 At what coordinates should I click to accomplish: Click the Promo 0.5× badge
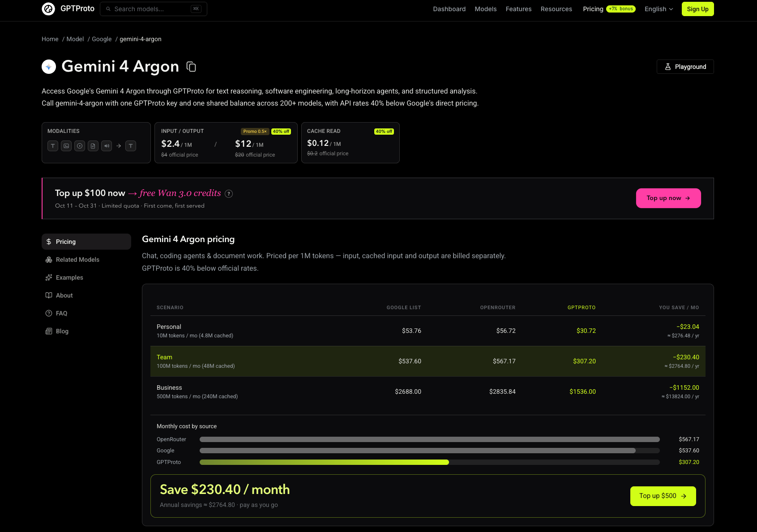[255, 132]
